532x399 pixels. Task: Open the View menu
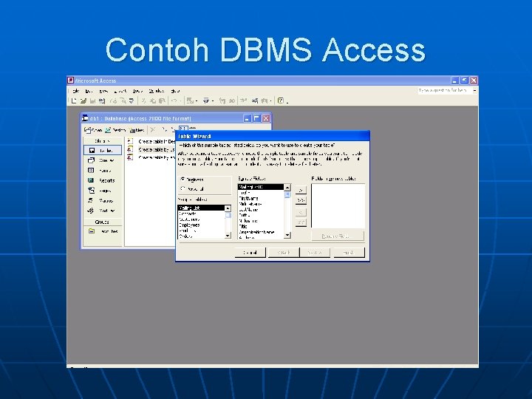coord(103,91)
